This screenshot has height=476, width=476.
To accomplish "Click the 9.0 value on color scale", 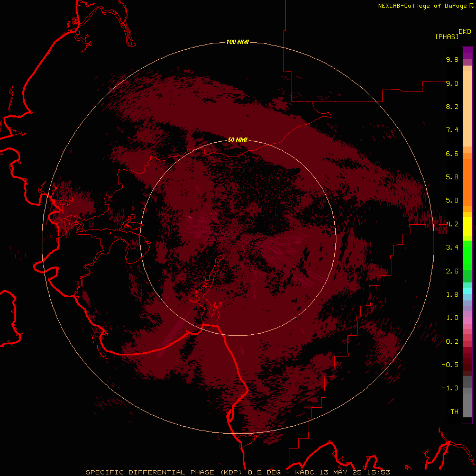I will pos(452,83).
